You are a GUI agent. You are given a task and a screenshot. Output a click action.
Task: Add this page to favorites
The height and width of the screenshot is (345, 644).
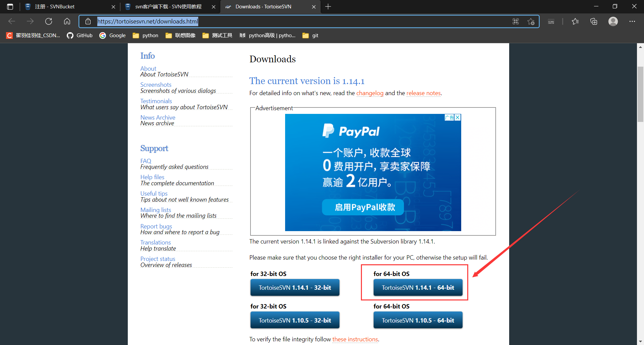tap(531, 21)
